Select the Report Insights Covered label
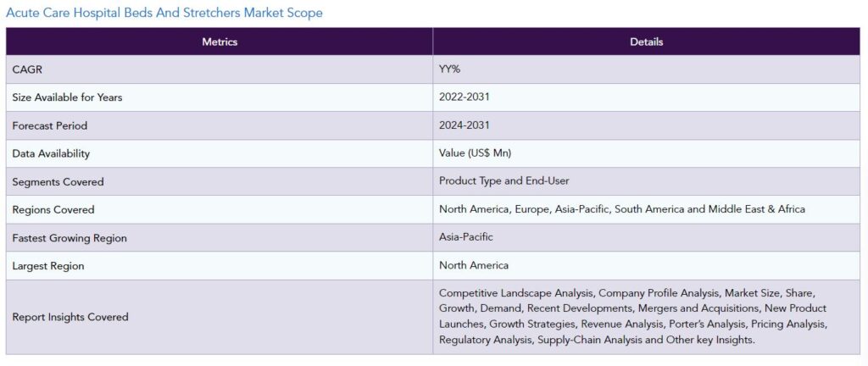 70,317
